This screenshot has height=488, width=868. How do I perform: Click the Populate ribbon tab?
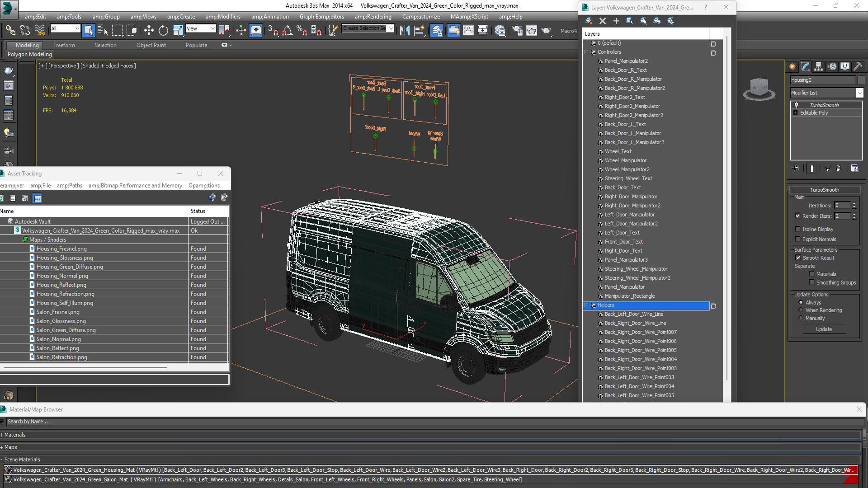coord(196,45)
